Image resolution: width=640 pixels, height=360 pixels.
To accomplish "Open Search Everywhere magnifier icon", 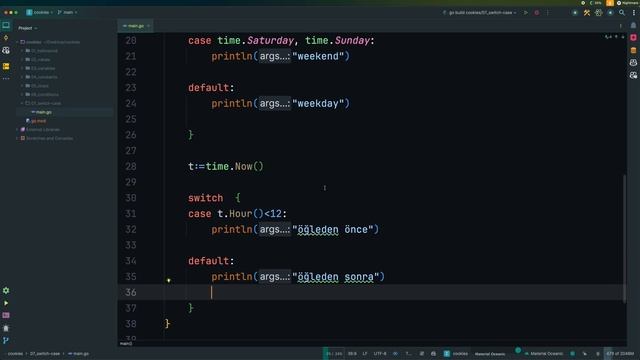I will (622, 13).
